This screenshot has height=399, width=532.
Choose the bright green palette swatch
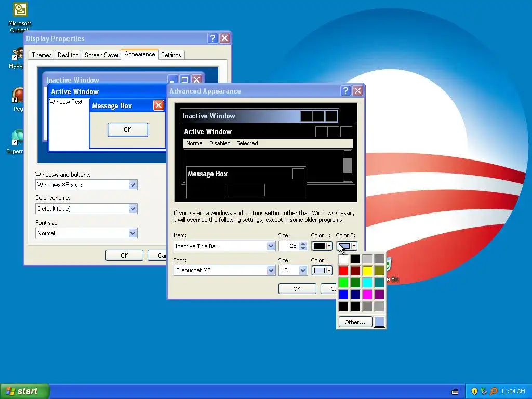(x=343, y=283)
